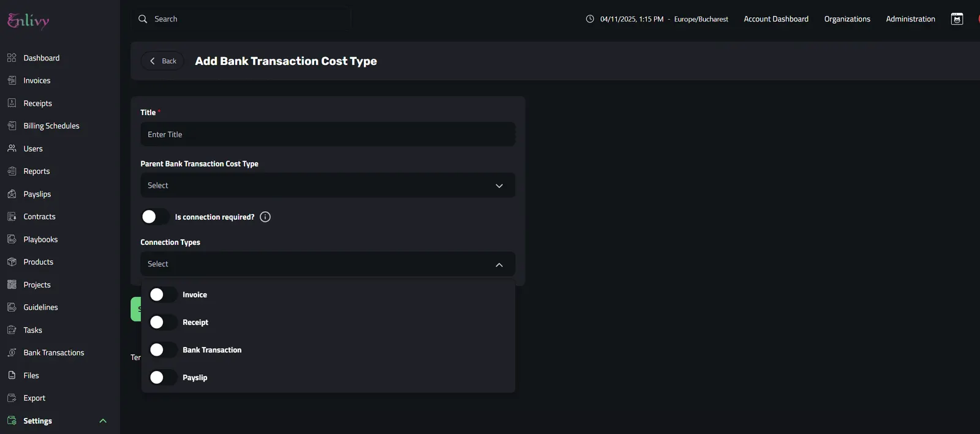980x434 pixels.
Task: Click the Projects sidebar icon
Action: pyautogui.click(x=12, y=284)
